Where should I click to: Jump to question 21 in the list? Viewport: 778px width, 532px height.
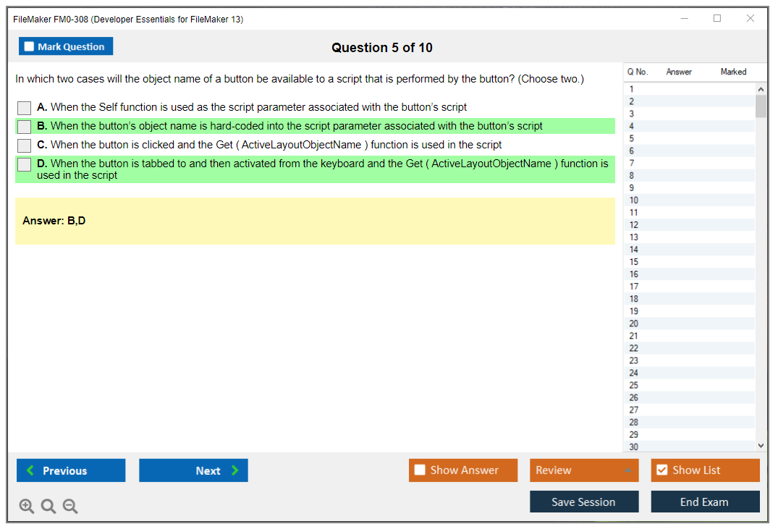(634, 336)
